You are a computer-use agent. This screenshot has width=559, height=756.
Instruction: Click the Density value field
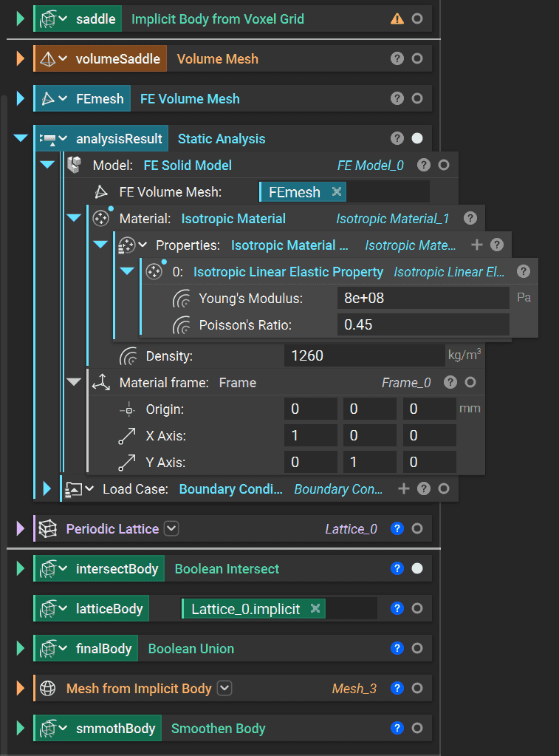pyautogui.click(x=363, y=356)
